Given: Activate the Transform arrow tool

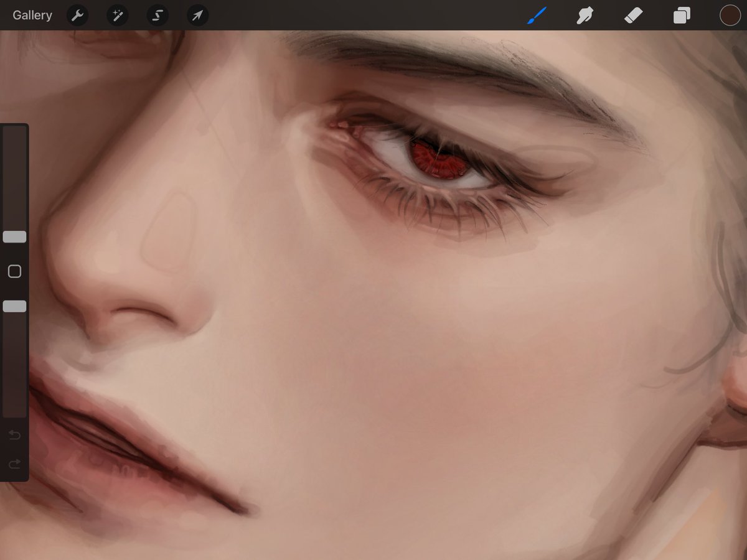Looking at the screenshot, I should (x=197, y=16).
